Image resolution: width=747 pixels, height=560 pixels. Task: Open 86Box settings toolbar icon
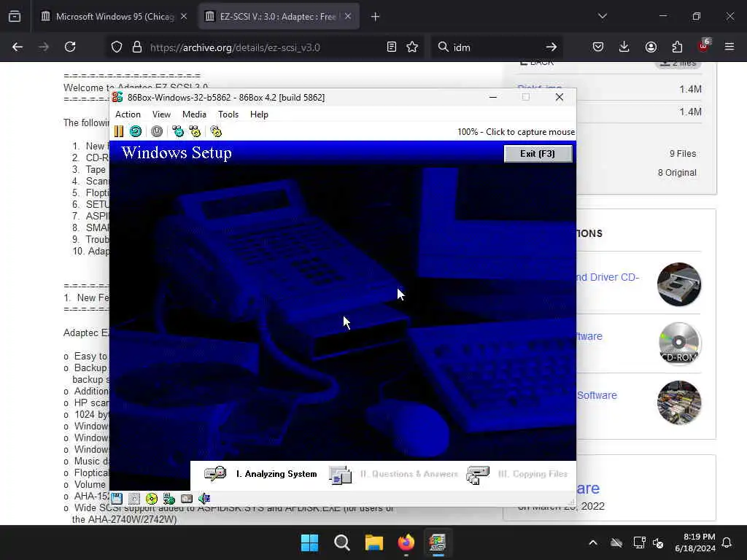216,131
